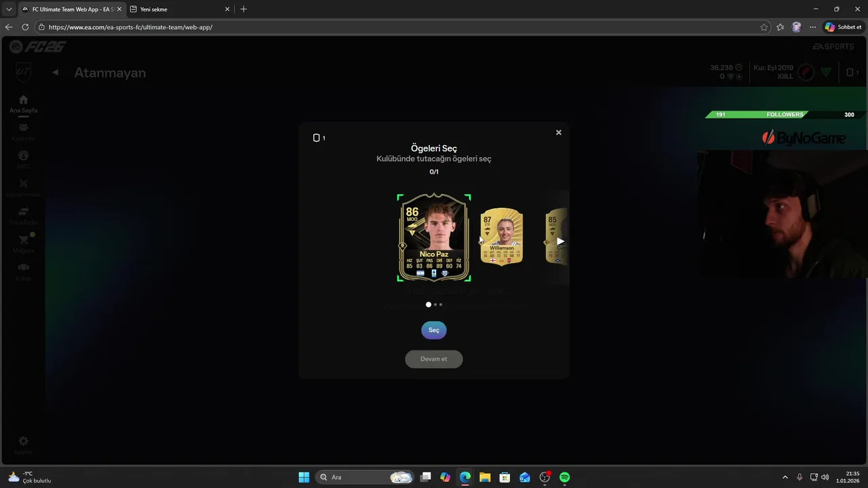
Task: Click the club badge icon in header
Action: pos(806,73)
